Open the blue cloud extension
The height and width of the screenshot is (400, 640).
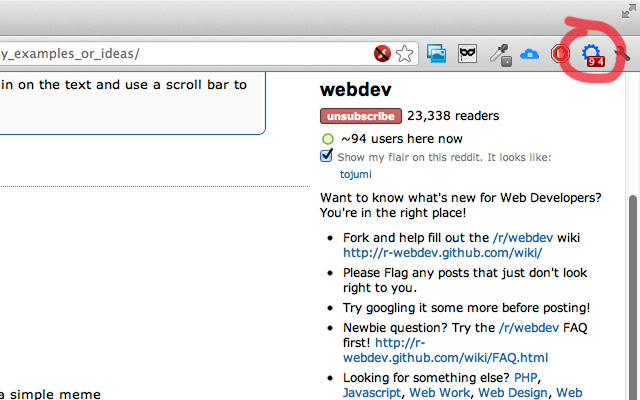pos(529,54)
